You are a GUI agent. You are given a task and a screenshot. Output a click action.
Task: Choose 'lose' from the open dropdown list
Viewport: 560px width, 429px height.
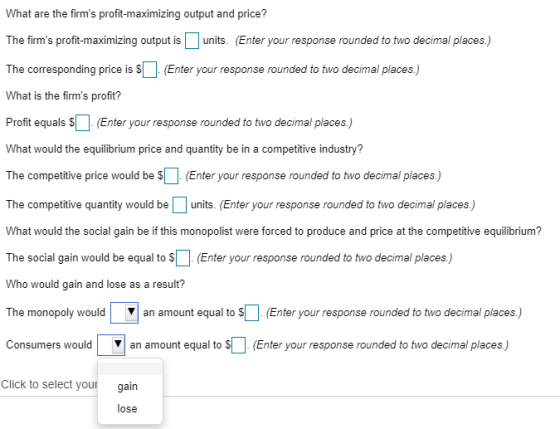(x=127, y=409)
